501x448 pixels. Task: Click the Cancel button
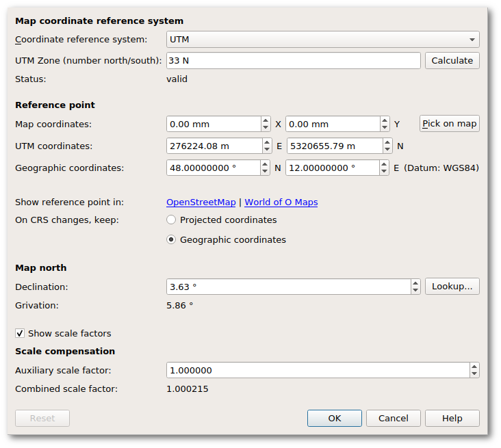(x=394, y=418)
